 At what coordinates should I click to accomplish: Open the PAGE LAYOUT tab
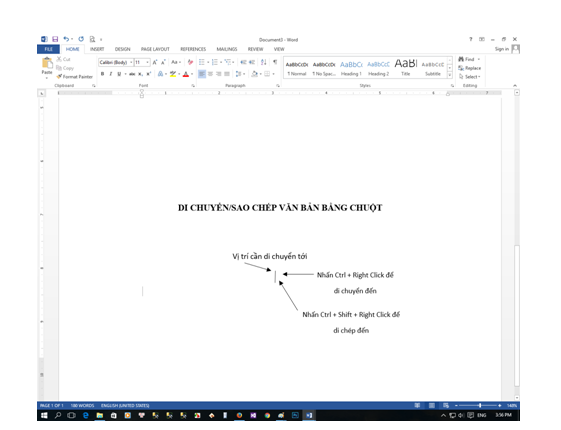pos(155,49)
